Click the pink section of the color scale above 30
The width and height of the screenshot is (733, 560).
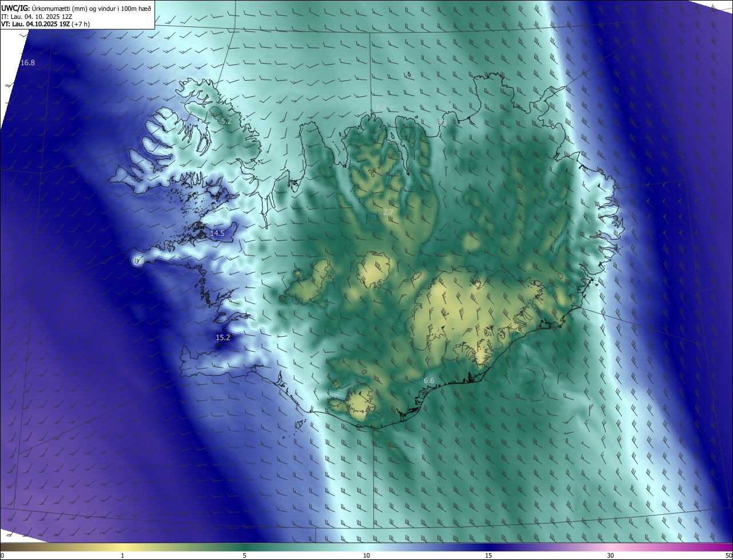[610, 547]
